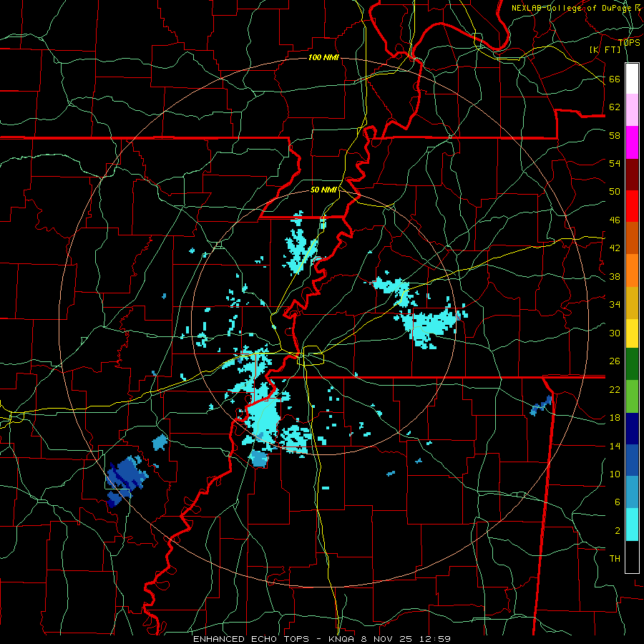Click the 34 value on the legend

[x=615, y=305]
